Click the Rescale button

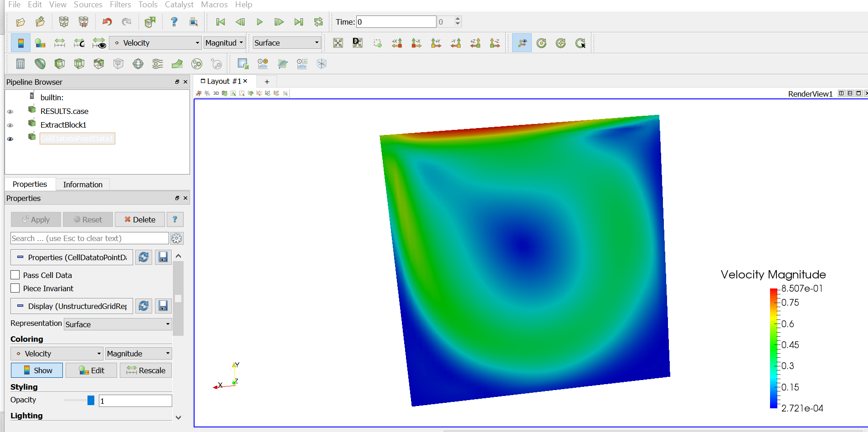coord(146,370)
